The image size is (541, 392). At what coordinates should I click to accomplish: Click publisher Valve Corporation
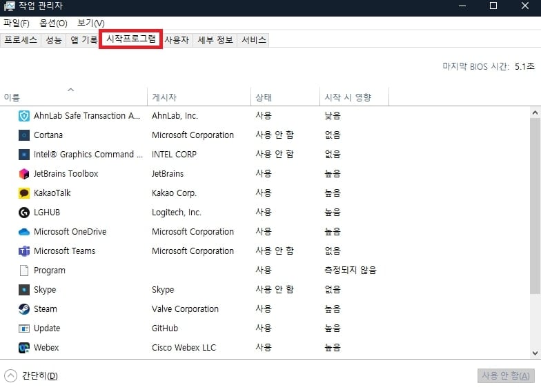185,309
